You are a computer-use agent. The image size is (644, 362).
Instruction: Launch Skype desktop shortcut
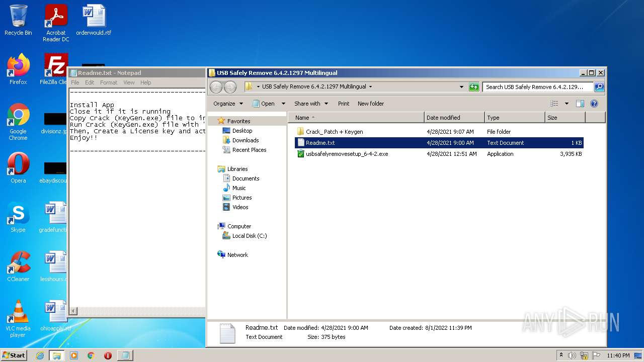[x=18, y=217]
